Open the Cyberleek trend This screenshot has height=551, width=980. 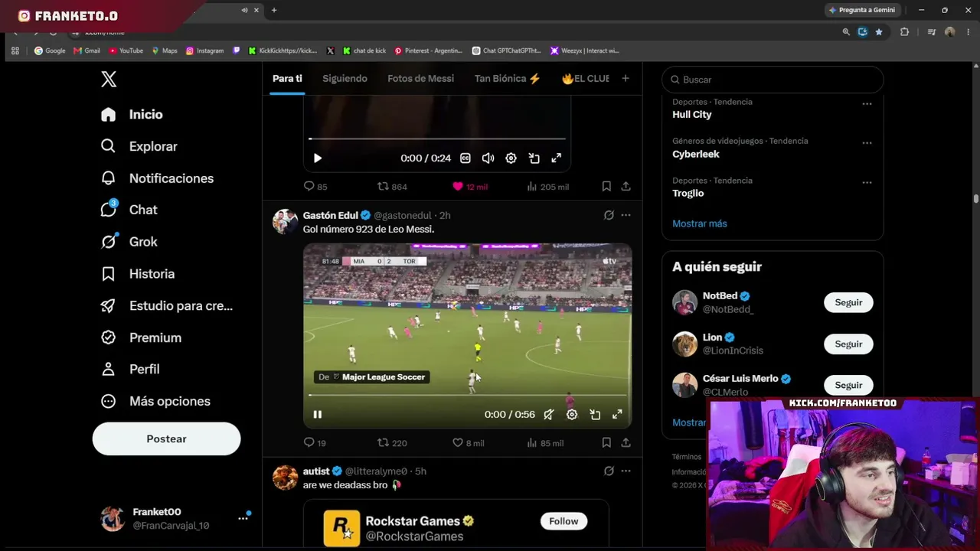tap(696, 154)
